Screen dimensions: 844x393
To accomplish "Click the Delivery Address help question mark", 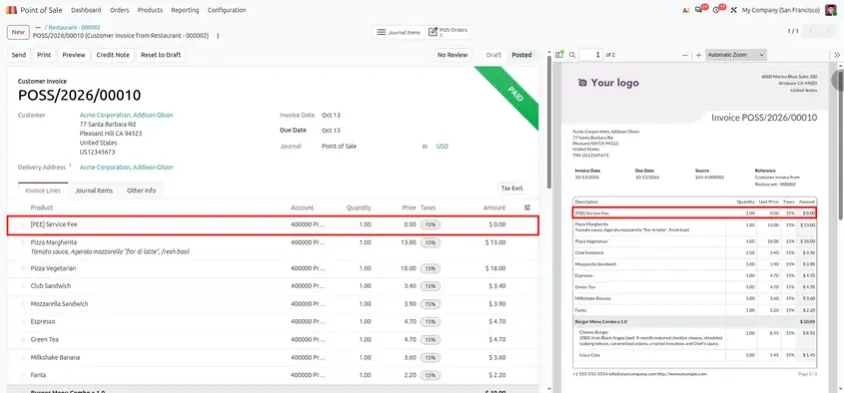I will 70,166.
